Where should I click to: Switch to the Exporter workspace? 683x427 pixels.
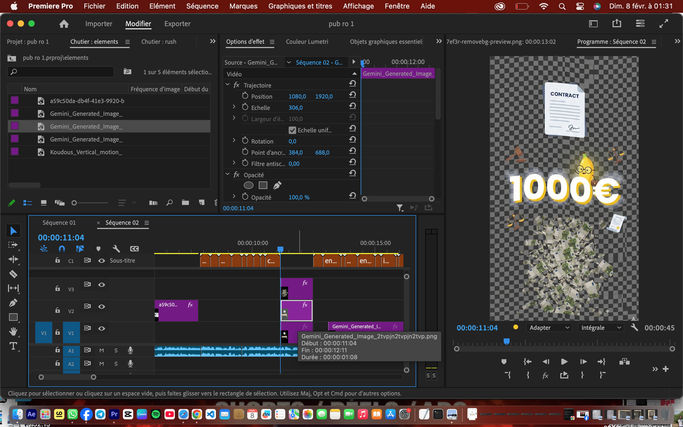pos(177,23)
